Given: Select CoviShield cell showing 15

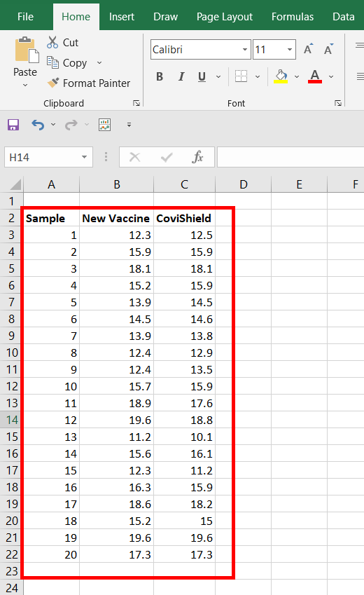Looking at the screenshot, I should [x=184, y=521].
